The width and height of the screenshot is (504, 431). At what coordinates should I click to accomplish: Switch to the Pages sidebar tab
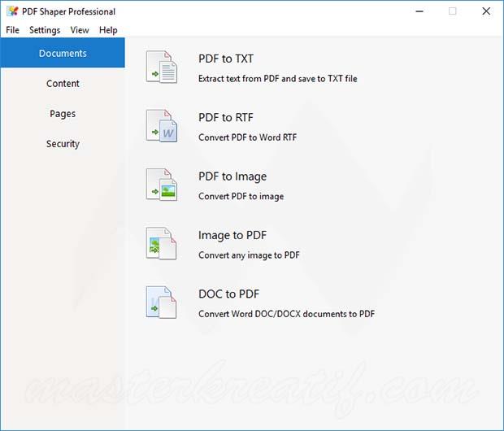63,114
